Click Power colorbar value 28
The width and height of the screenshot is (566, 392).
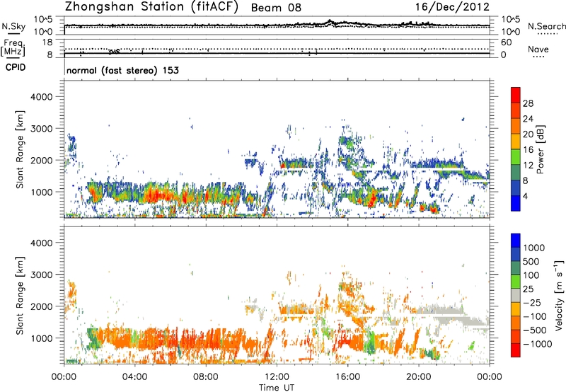(528, 103)
